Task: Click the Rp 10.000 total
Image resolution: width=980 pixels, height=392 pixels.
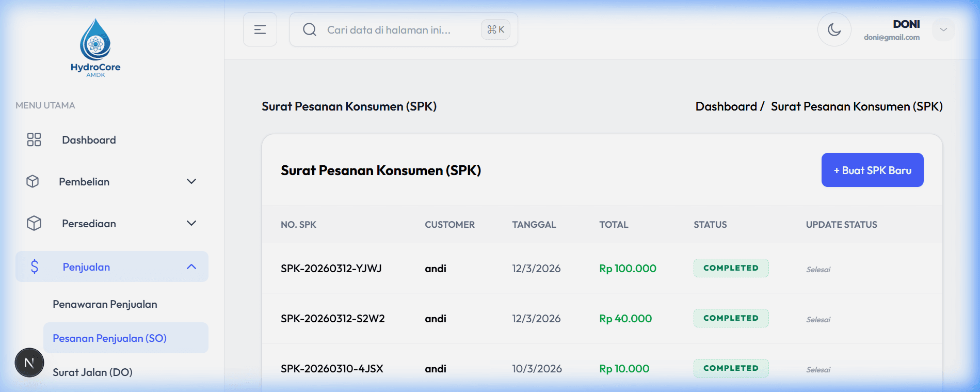Action: [624, 369]
